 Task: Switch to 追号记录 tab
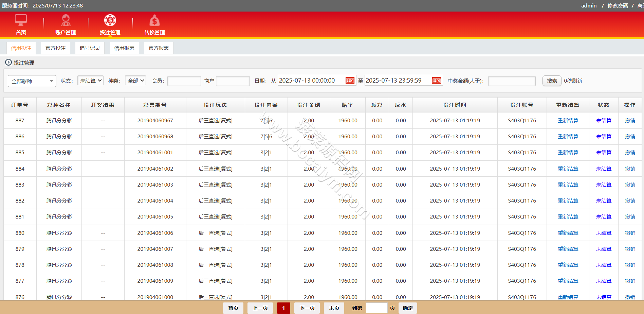[90, 48]
